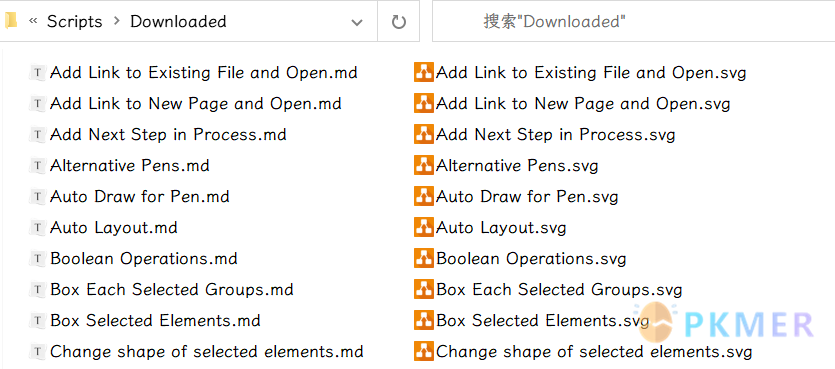Click the file icon of Box Each Selected Groups.md

click(x=37, y=290)
